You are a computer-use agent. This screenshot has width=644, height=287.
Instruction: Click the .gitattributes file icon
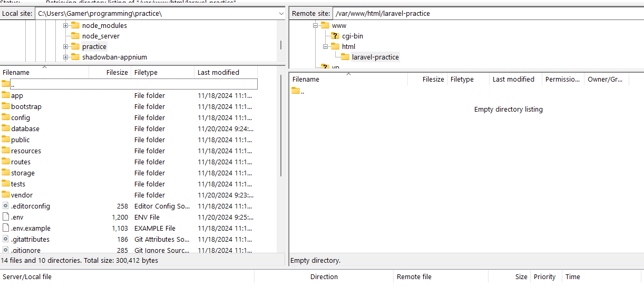tap(6, 239)
